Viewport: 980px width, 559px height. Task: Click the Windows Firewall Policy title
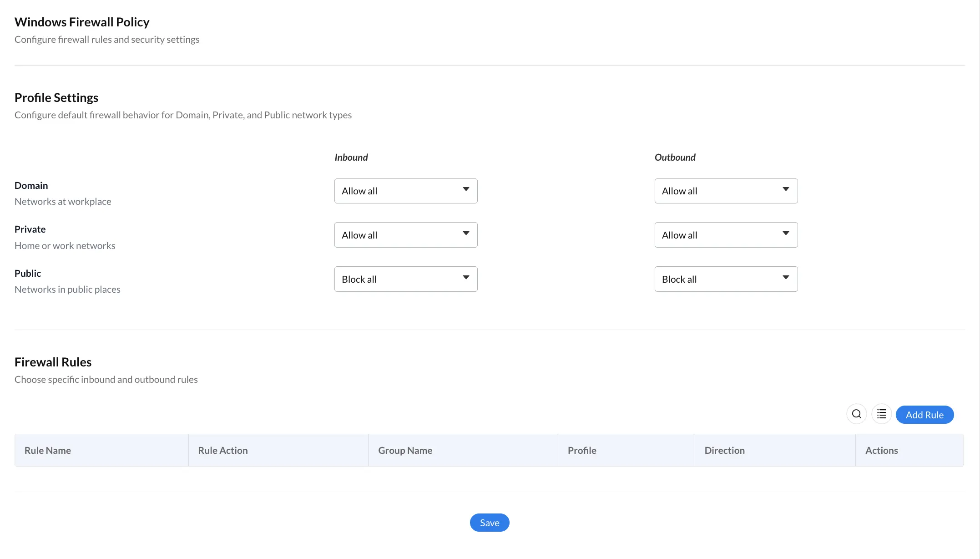point(82,22)
